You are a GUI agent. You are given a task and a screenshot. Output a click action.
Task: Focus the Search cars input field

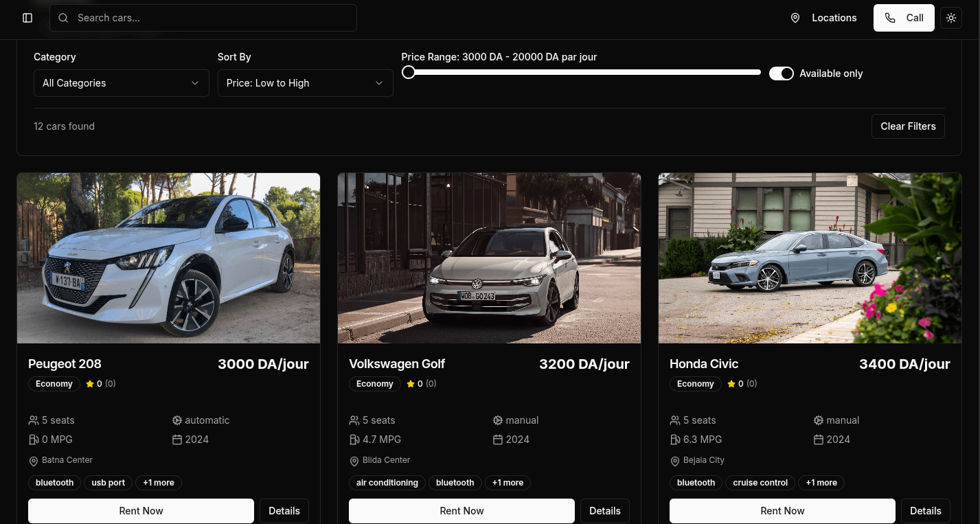203,18
